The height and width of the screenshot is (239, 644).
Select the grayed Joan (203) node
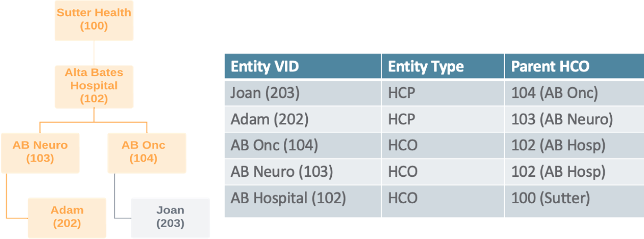click(170, 217)
